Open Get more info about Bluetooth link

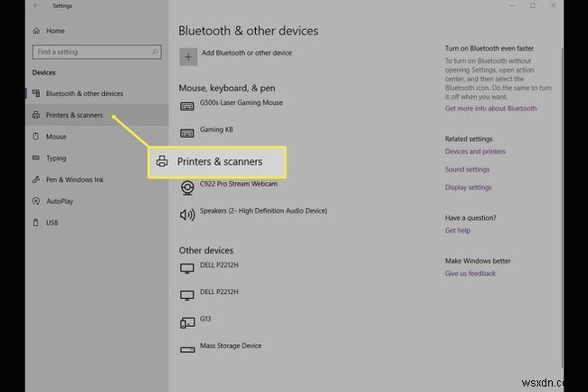[x=490, y=109]
